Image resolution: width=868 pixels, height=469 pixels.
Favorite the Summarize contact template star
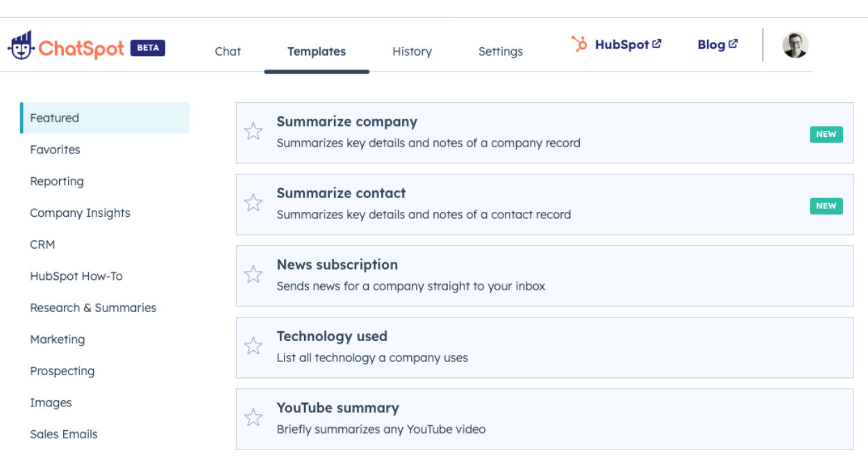(253, 203)
